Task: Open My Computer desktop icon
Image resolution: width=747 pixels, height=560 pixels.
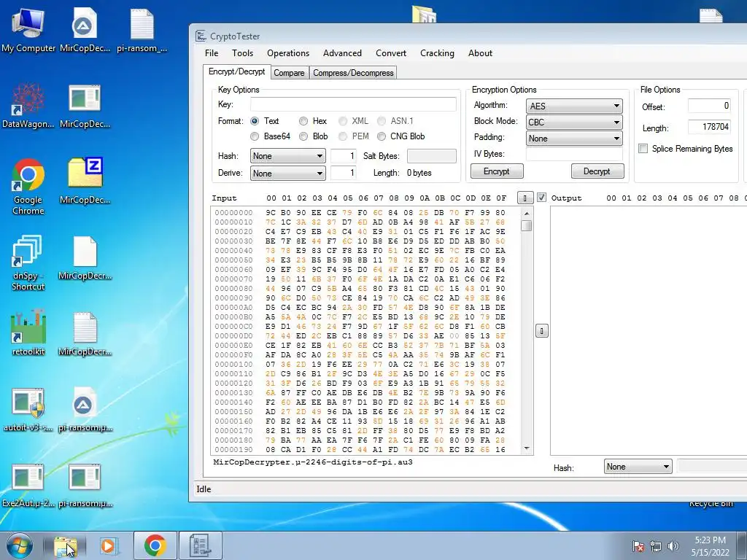Action: point(28,30)
